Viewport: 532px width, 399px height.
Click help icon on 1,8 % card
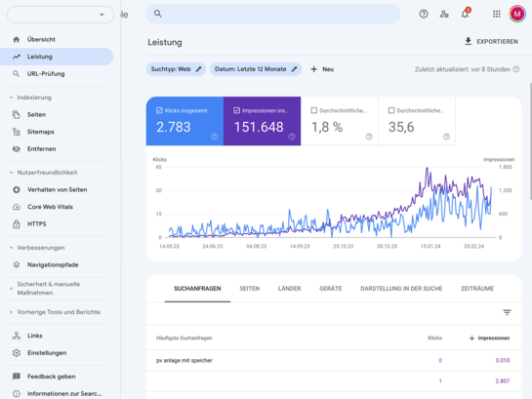click(x=369, y=137)
